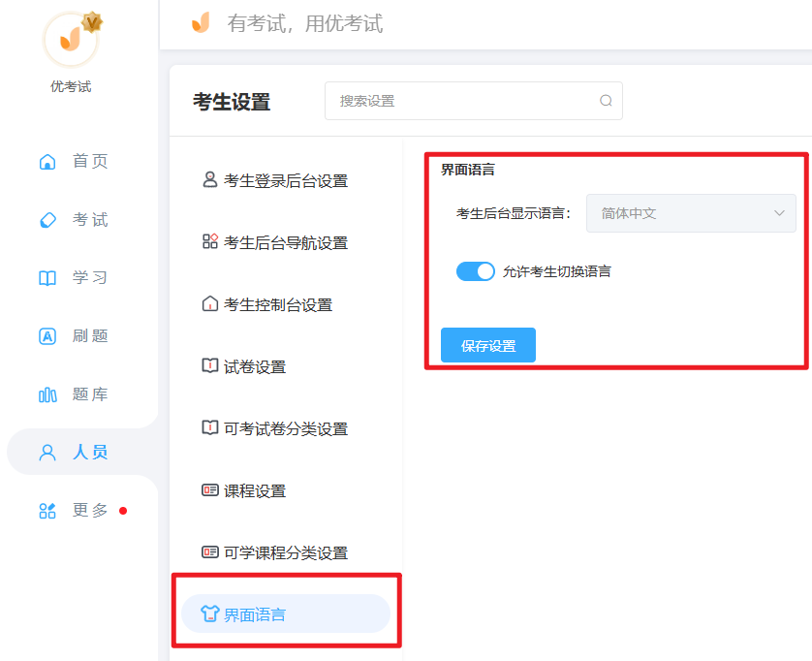
Task: Open 考生后台导航设置 settings page
Action: pos(286,242)
